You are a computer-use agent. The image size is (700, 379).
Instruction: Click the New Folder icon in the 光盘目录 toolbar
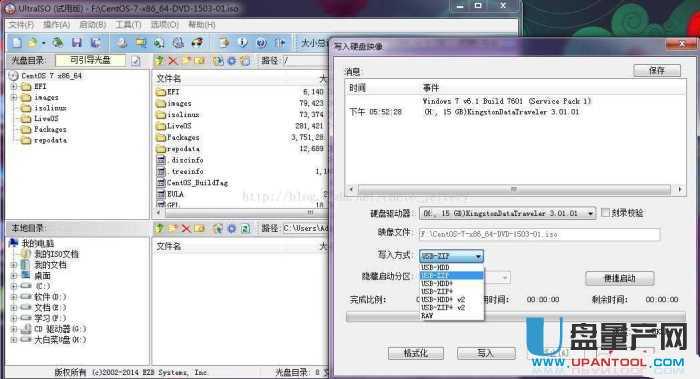click(x=200, y=61)
